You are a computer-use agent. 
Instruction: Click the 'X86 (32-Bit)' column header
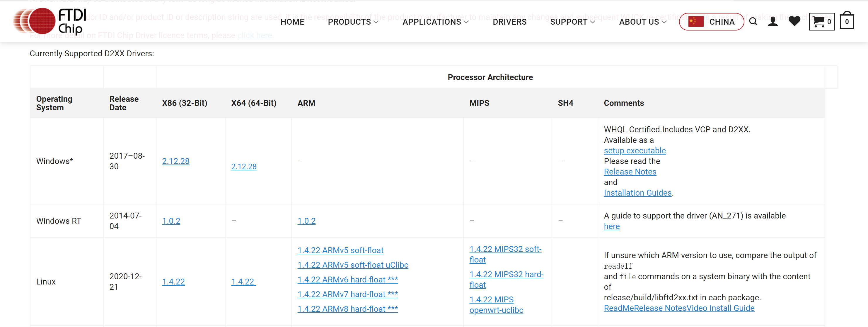click(x=184, y=103)
